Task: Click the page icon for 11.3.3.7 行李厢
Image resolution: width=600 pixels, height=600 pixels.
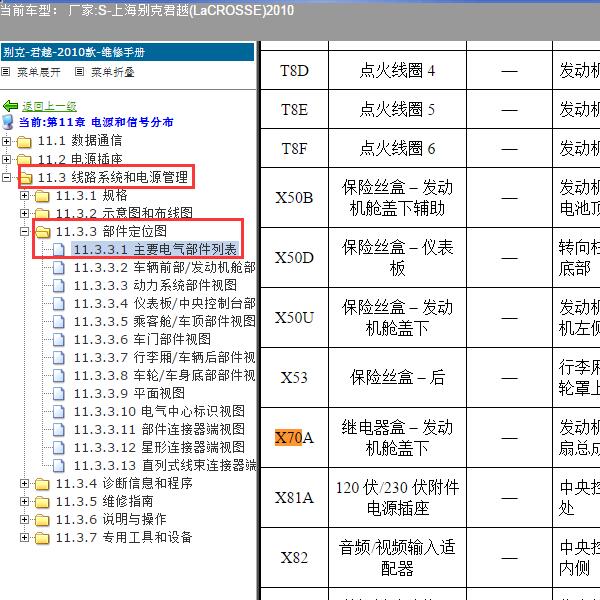Action: pyautogui.click(x=59, y=357)
